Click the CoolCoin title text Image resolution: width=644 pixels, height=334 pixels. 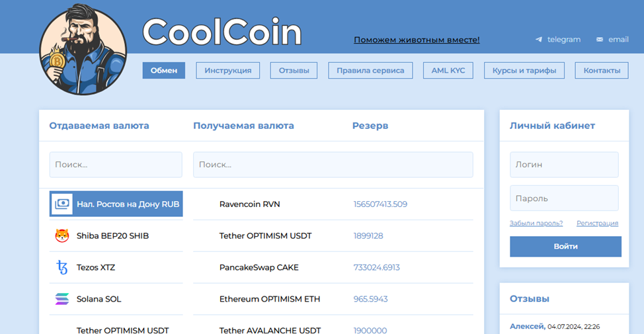coord(221,32)
